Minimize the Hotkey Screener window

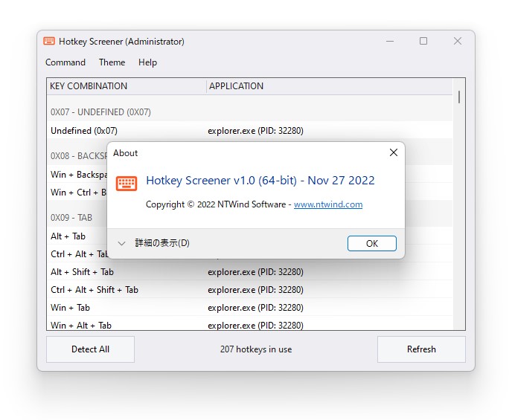[x=390, y=41]
